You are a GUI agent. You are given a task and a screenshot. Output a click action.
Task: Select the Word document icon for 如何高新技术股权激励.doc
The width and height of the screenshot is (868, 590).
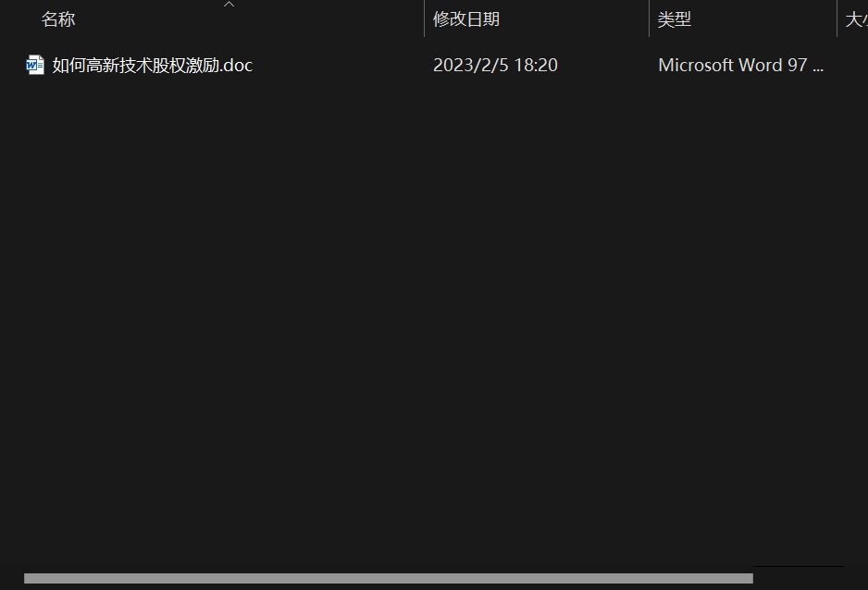[35, 66]
